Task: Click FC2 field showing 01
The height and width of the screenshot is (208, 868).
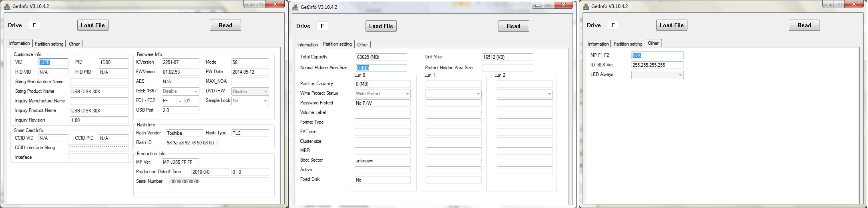Action: [x=192, y=101]
